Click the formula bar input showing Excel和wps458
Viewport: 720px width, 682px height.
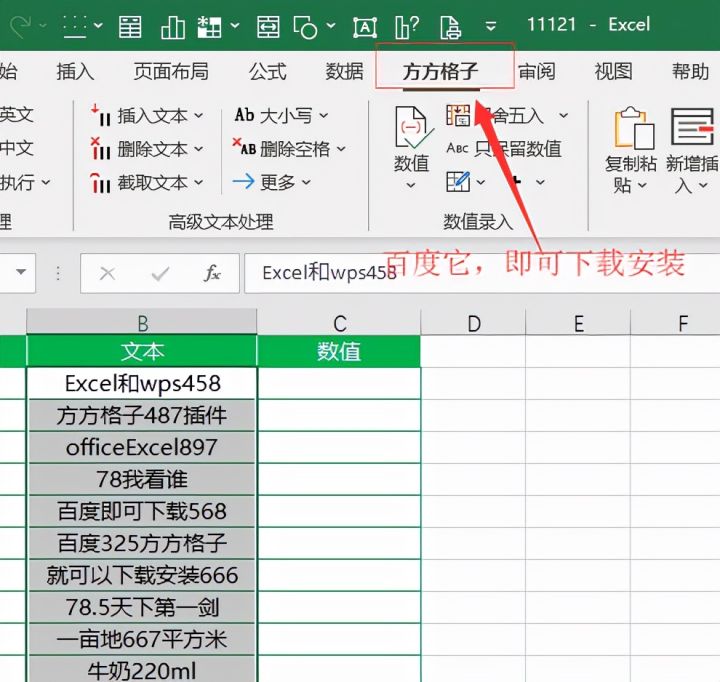[x=482, y=273]
